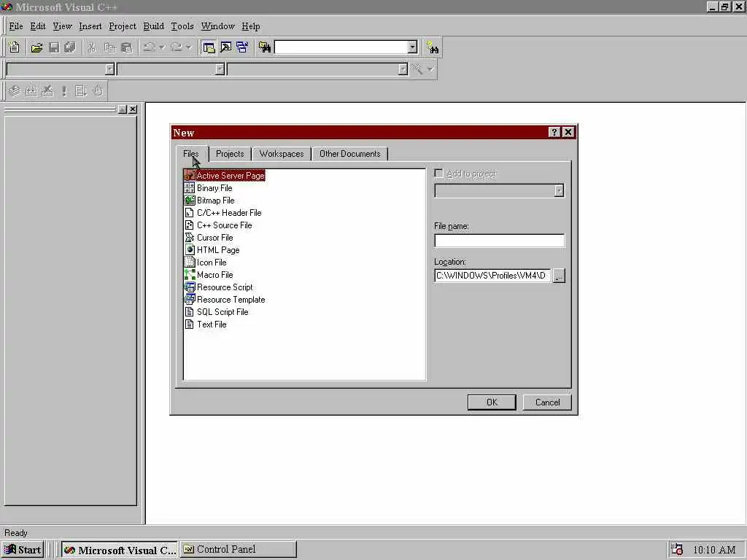Click the Go debug icon
The height and width of the screenshot is (560, 747).
click(80, 91)
